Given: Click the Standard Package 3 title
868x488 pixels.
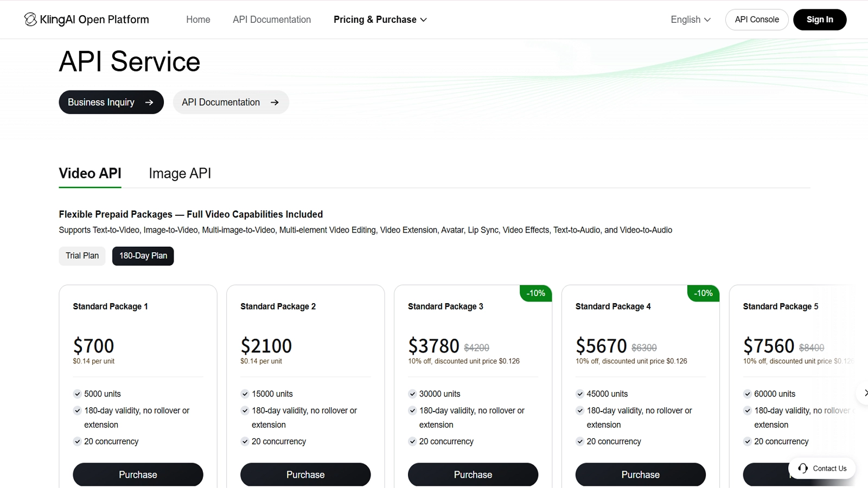Looking at the screenshot, I should coord(445,306).
